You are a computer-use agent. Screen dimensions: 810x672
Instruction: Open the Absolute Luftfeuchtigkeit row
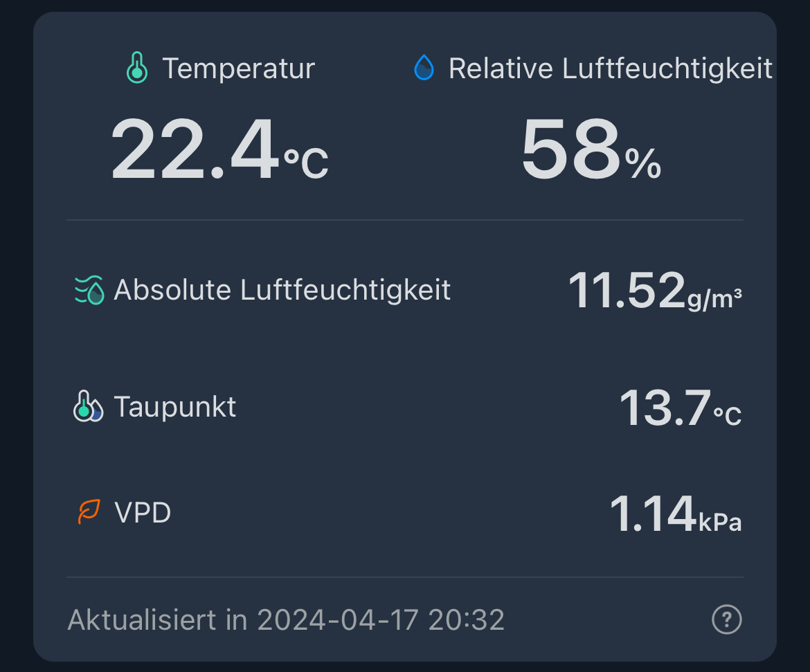(x=282, y=290)
